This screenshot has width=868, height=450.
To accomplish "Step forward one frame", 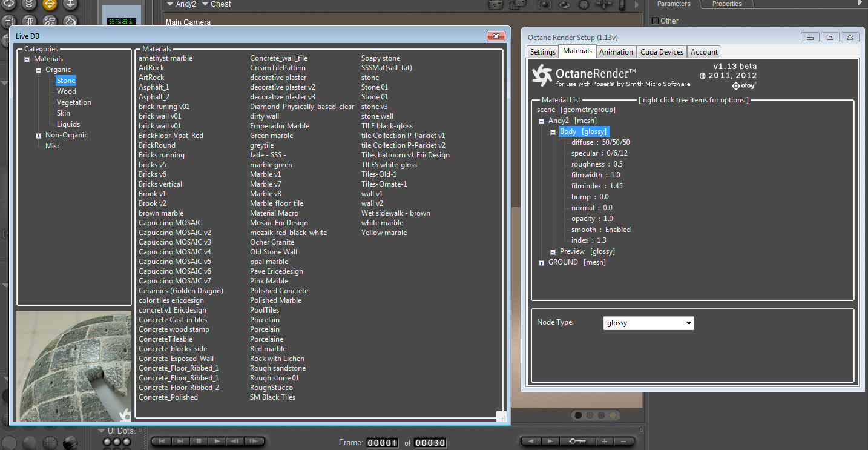I will 253,442.
